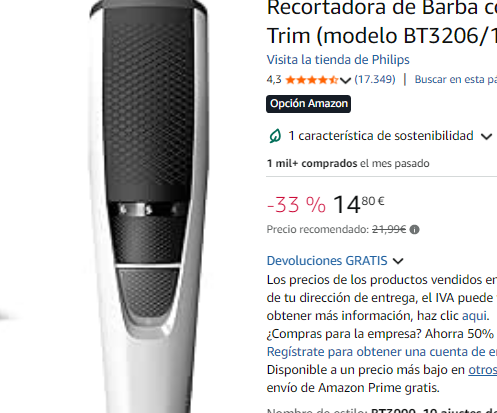Click the Devoluciones GRATIS link text
The width and height of the screenshot is (497, 413).
click(327, 261)
